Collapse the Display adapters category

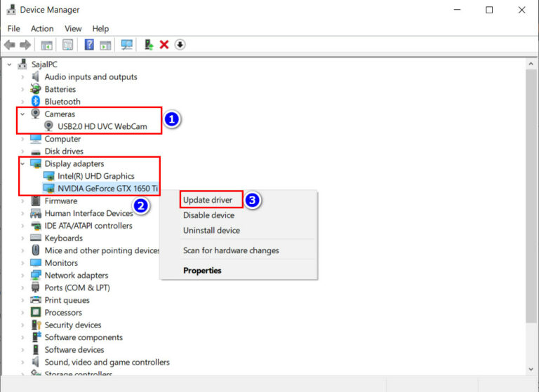click(22, 163)
